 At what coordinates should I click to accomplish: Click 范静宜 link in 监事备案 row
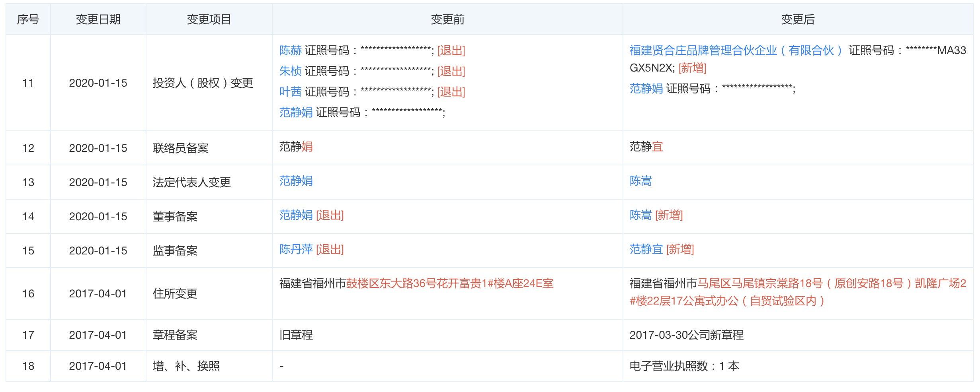(x=646, y=249)
